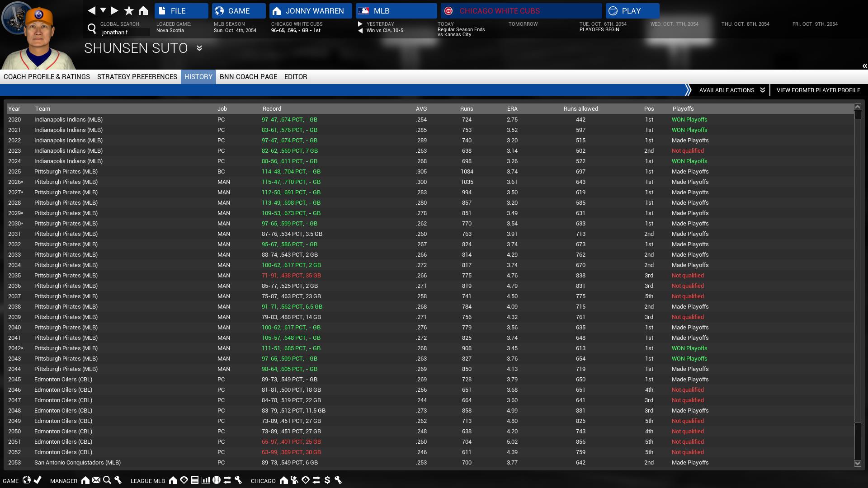
Task: Click the scrollbar down arrow
Action: pos(857,463)
